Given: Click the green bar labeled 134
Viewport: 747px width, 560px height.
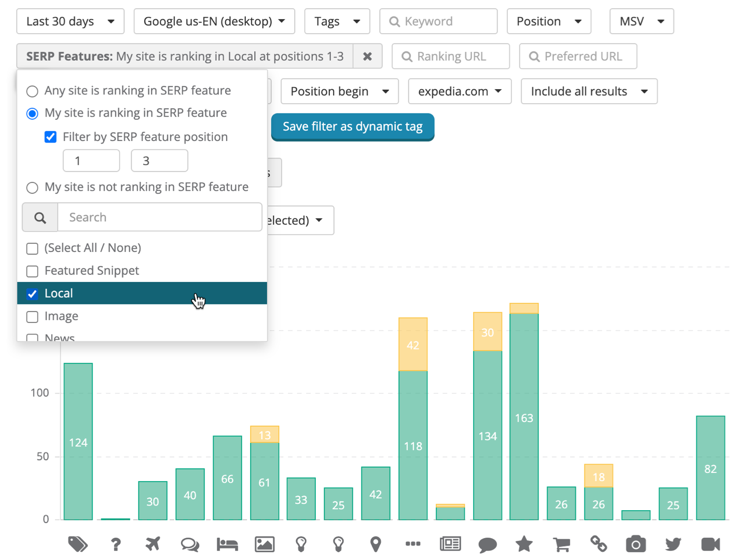Looking at the screenshot, I should point(488,436).
